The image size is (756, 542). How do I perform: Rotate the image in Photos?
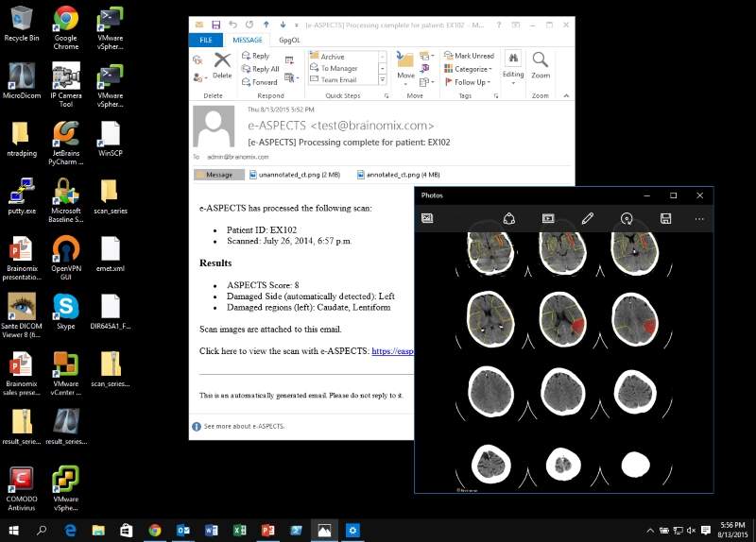click(627, 218)
